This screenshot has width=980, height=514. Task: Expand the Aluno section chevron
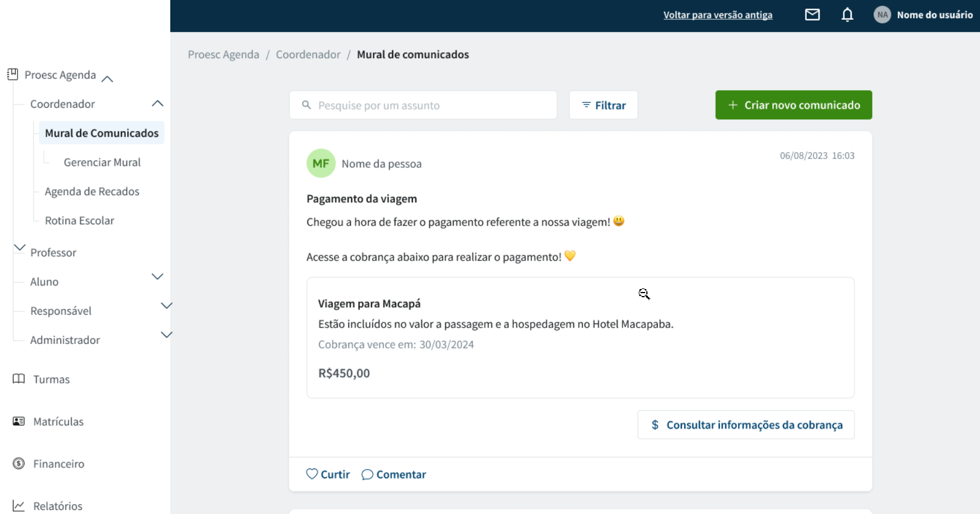(157, 276)
